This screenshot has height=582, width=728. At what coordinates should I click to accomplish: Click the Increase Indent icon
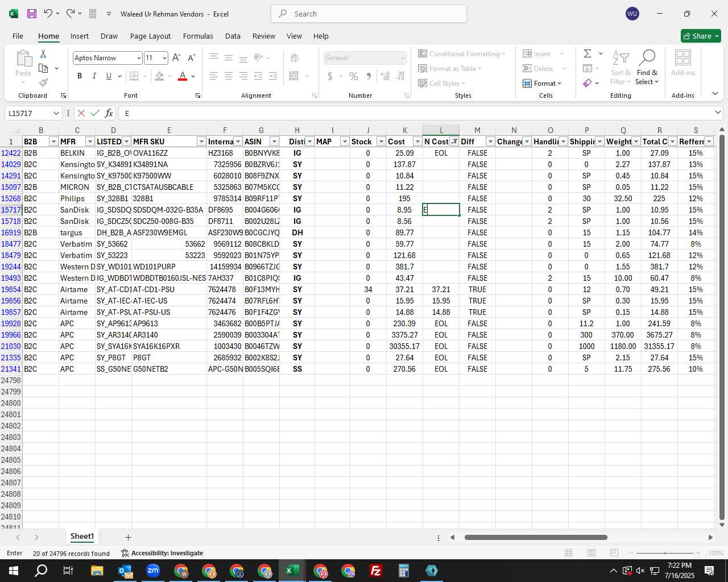[273, 76]
